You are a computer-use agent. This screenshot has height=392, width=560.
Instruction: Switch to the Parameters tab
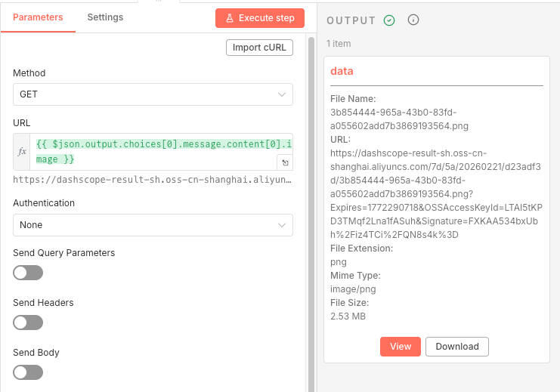pos(38,17)
